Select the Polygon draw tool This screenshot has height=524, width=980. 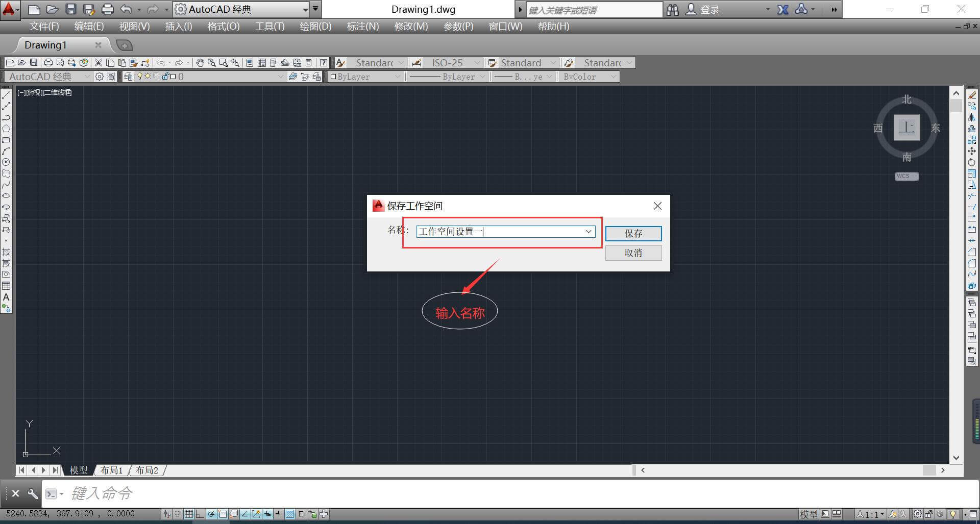click(6, 129)
